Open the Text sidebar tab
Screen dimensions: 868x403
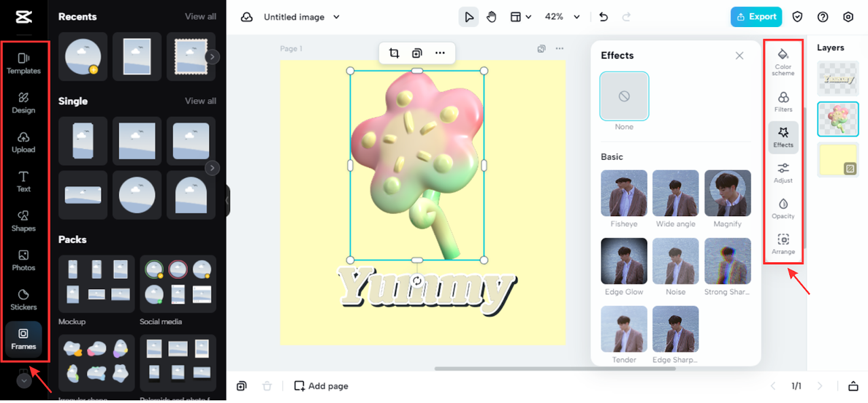coord(24,182)
